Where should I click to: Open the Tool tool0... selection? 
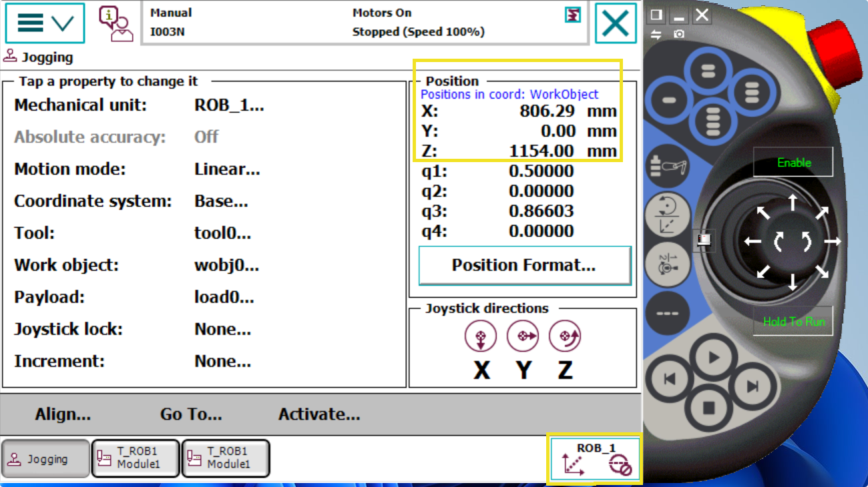(x=222, y=233)
